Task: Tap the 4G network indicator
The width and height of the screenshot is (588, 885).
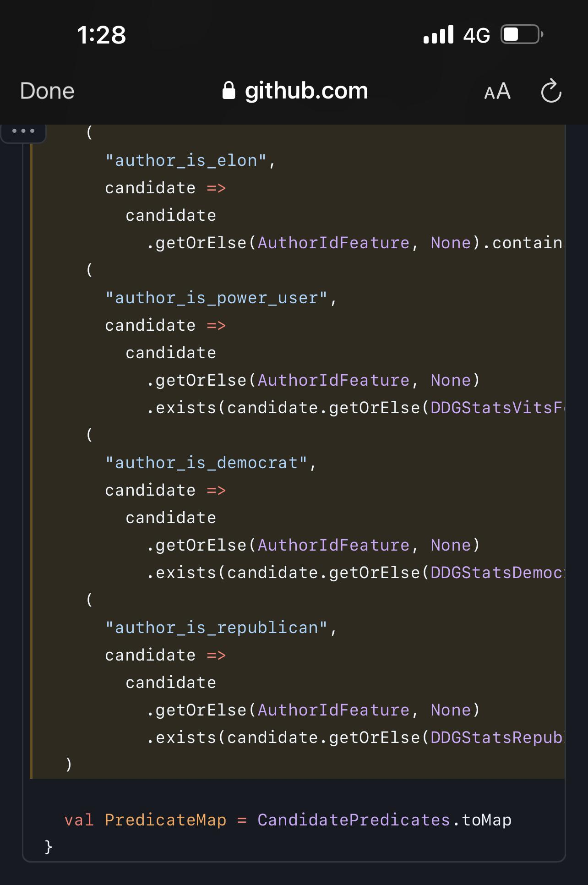Action: click(x=476, y=36)
